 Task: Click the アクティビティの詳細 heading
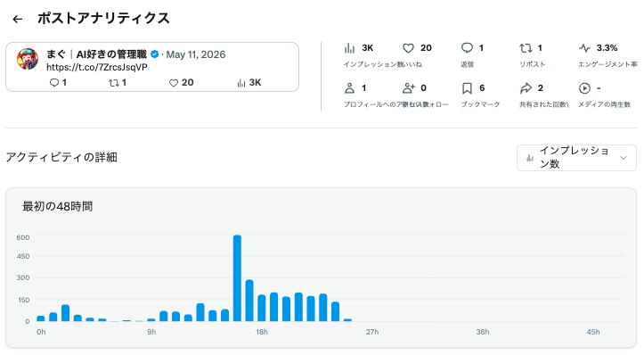click(x=61, y=158)
